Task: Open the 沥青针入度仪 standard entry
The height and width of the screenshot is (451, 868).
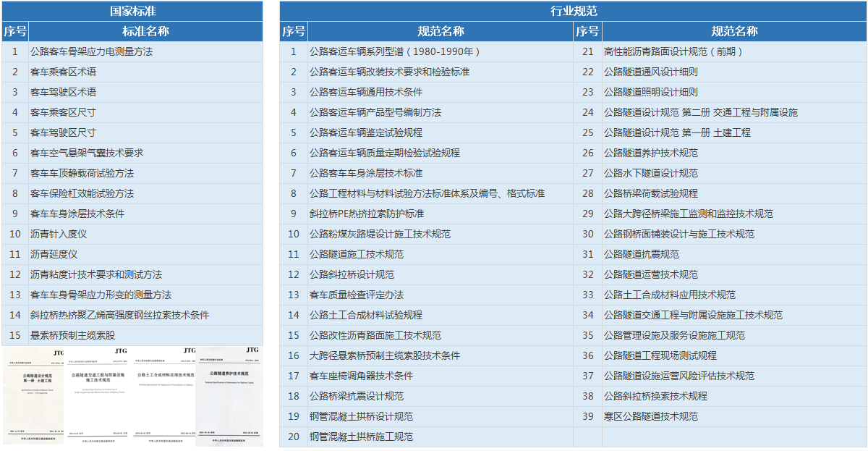Action: (x=58, y=234)
